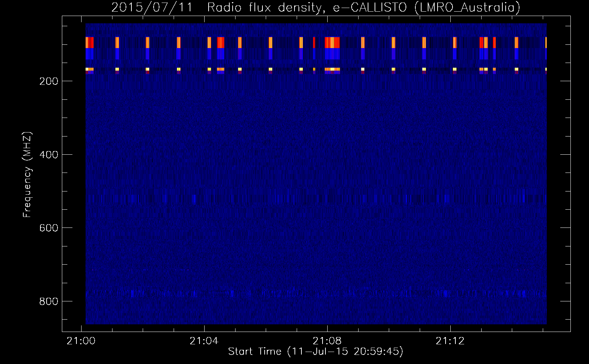Image resolution: width=589 pixels, height=364 pixels.
Task: Click the 200 frequency tick label
Action: coord(49,81)
